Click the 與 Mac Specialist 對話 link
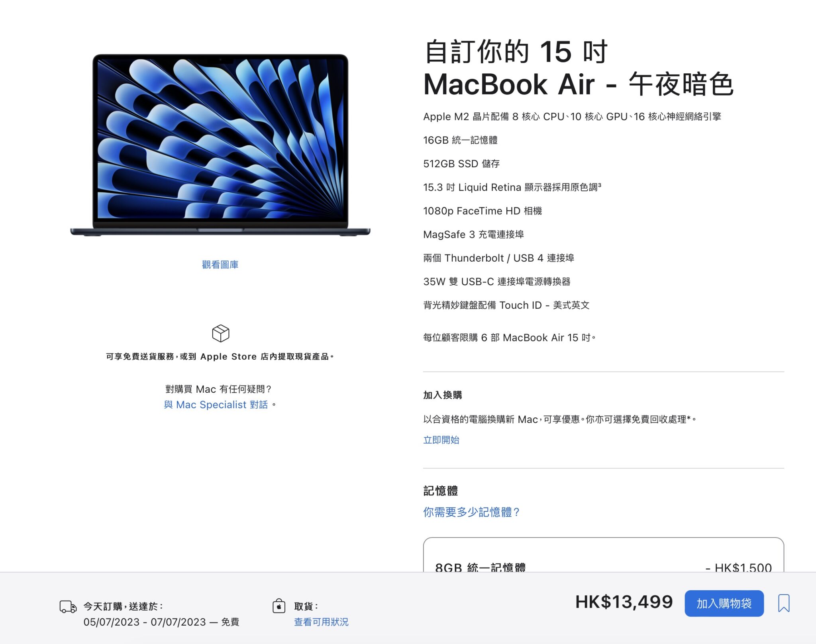 pyautogui.click(x=217, y=405)
